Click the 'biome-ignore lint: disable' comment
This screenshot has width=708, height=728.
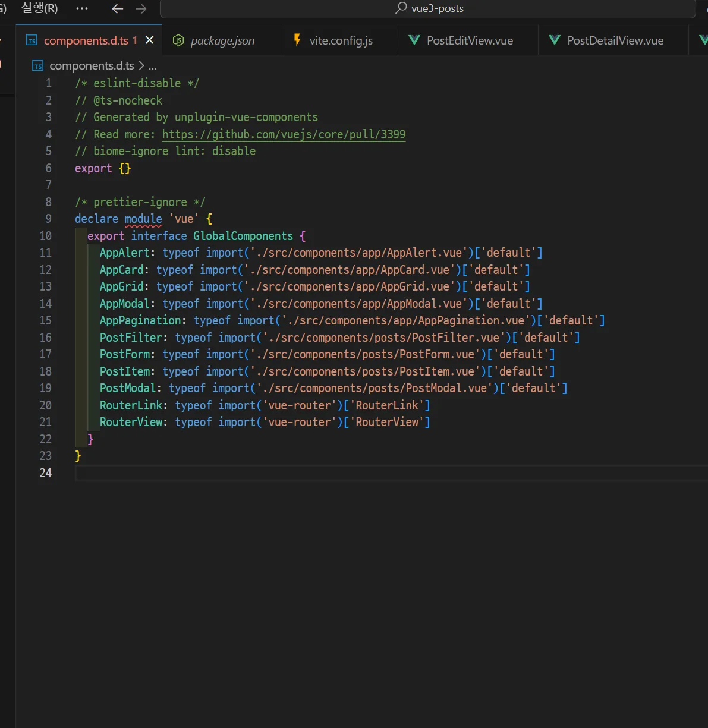165,151
